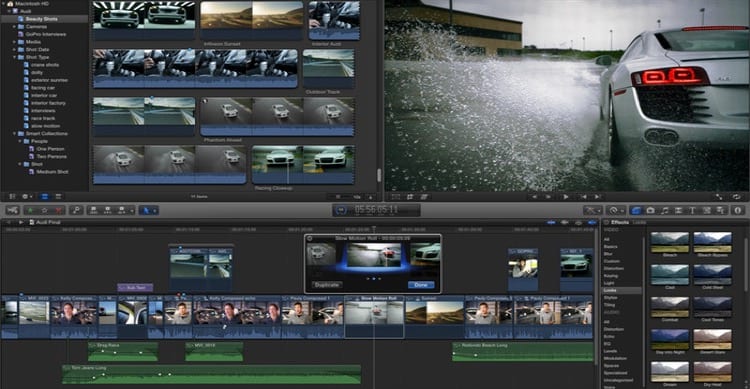The width and height of the screenshot is (750, 389).
Task: Collapse the Audi event tree
Action: point(9,11)
